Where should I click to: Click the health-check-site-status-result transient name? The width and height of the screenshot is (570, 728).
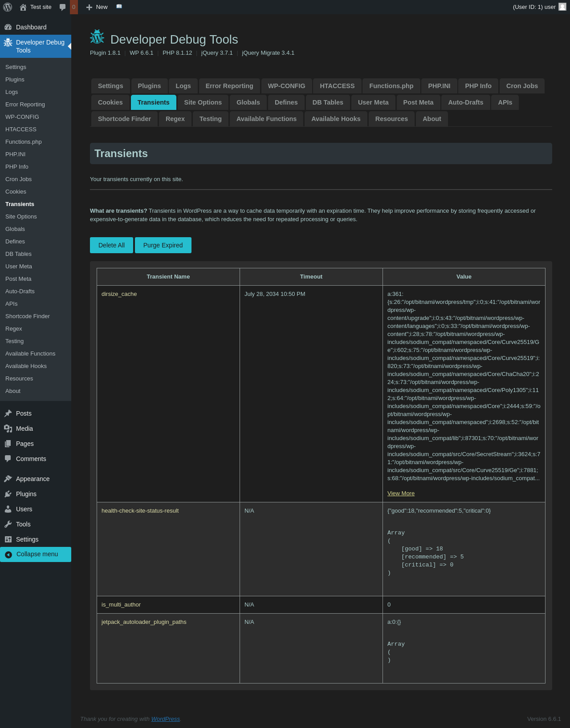click(140, 510)
